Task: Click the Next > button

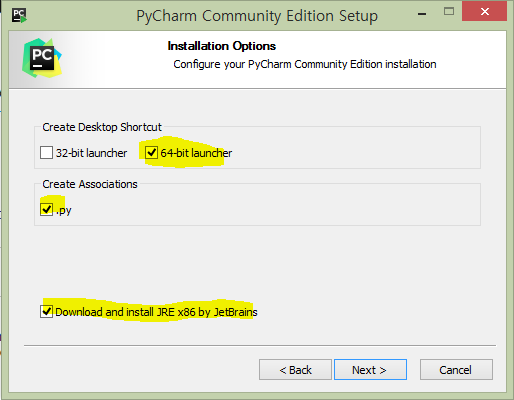Action: tap(370, 369)
